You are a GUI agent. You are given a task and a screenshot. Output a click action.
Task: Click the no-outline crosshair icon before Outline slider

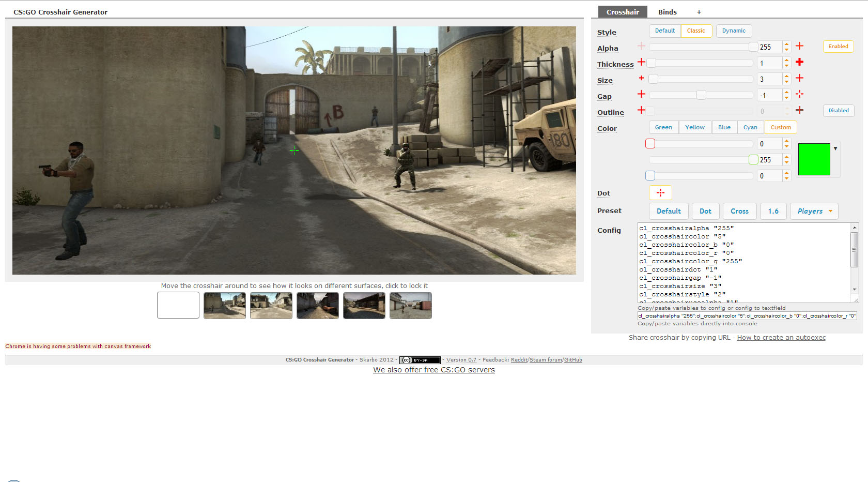[641, 110]
